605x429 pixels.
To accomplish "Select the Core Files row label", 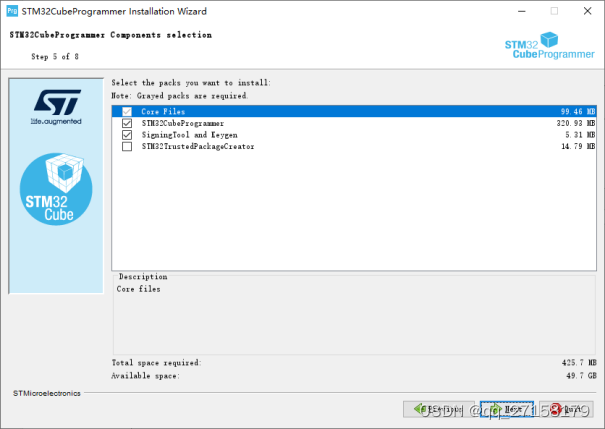I will 163,111.
